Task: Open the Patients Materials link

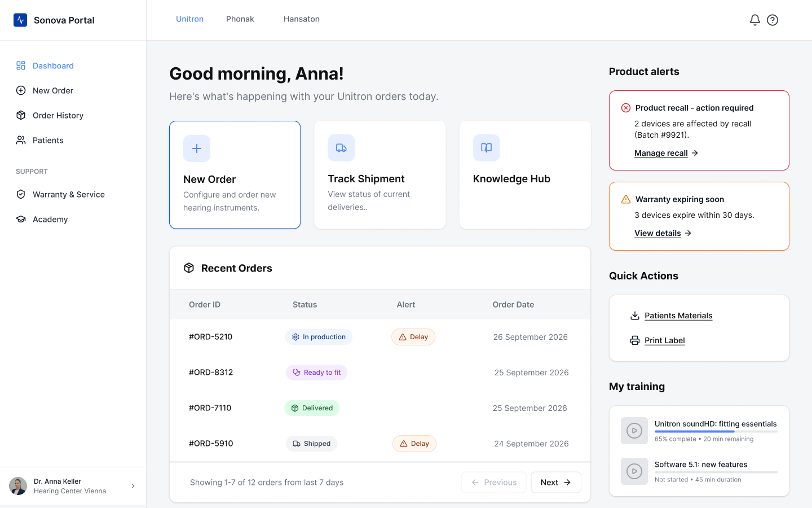Action: click(678, 316)
